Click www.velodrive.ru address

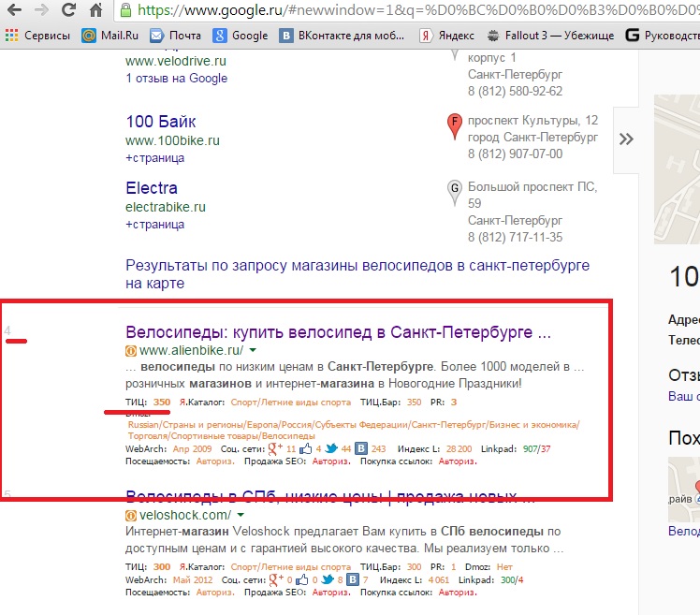tap(176, 61)
